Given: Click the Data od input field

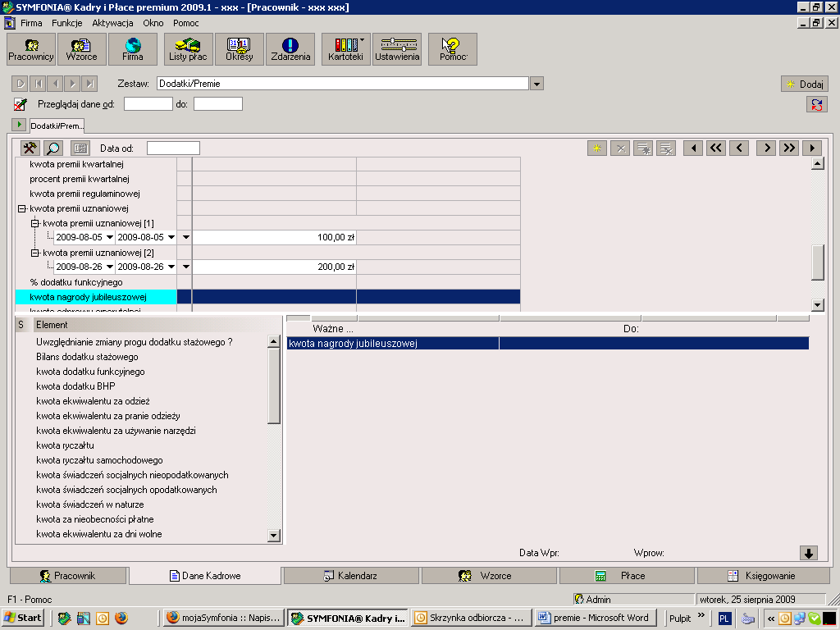Looking at the screenshot, I should pyautogui.click(x=174, y=148).
